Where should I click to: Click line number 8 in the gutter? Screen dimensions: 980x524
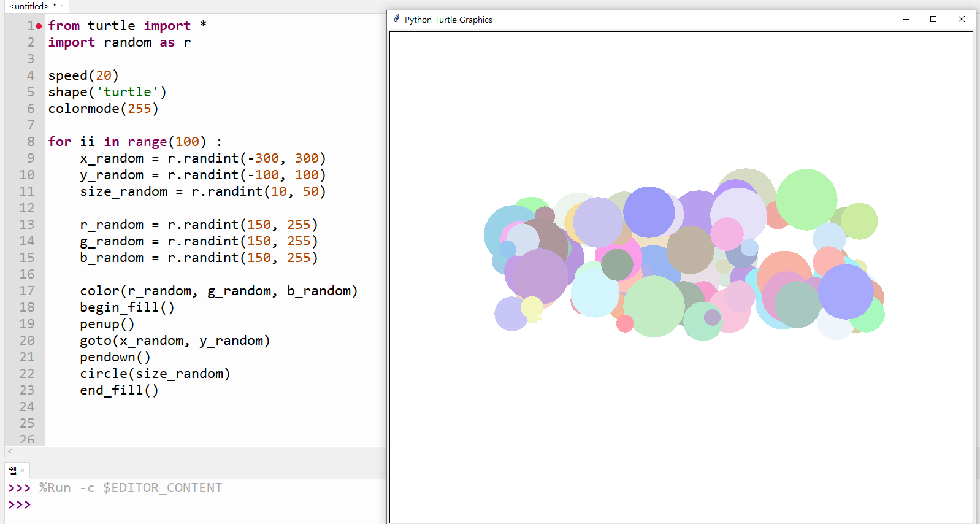tap(31, 142)
